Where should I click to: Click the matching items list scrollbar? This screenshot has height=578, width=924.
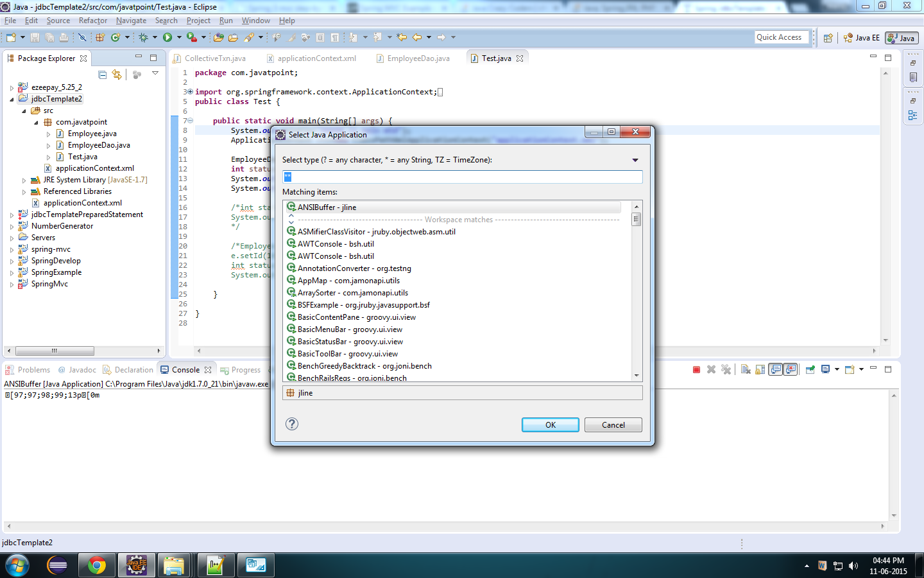(x=637, y=219)
